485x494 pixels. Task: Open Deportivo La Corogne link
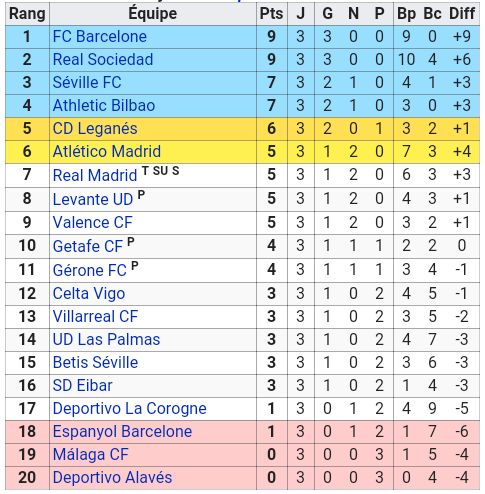click(130, 409)
